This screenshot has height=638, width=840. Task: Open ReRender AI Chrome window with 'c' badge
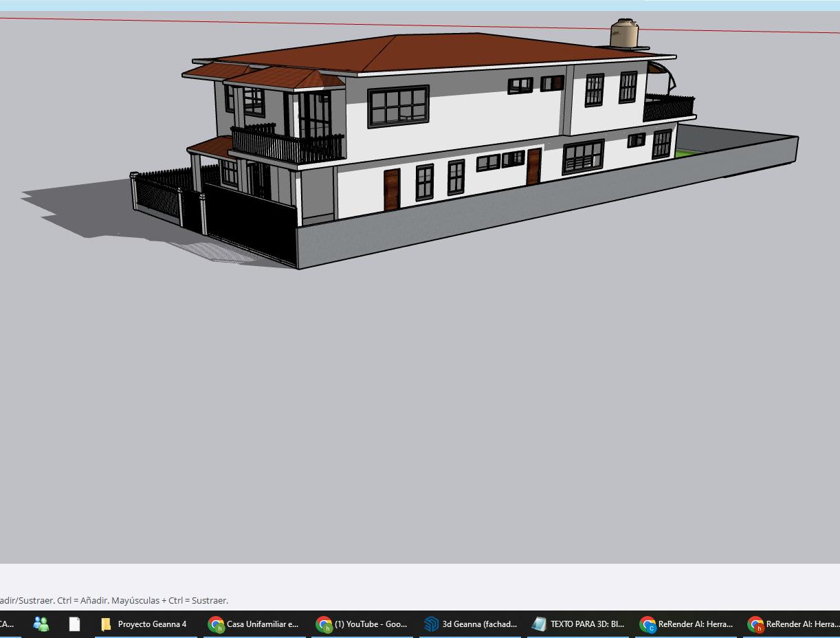(x=686, y=624)
